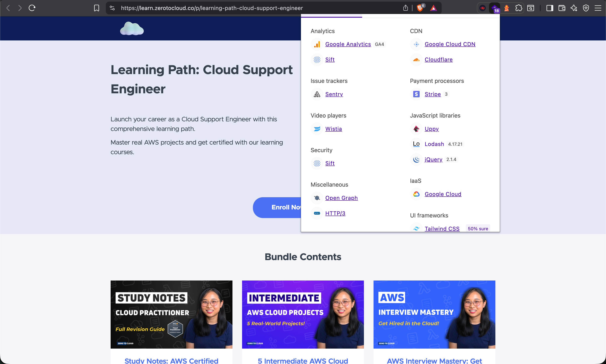Click the Cloudflare cloud icon
This screenshot has width=606, height=364.
(x=416, y=60)
